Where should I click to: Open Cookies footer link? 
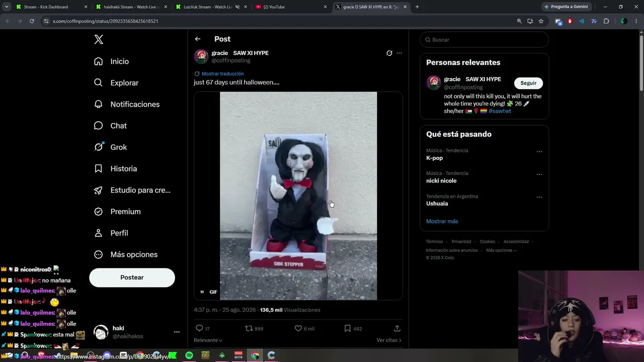(x=488, y=242)
